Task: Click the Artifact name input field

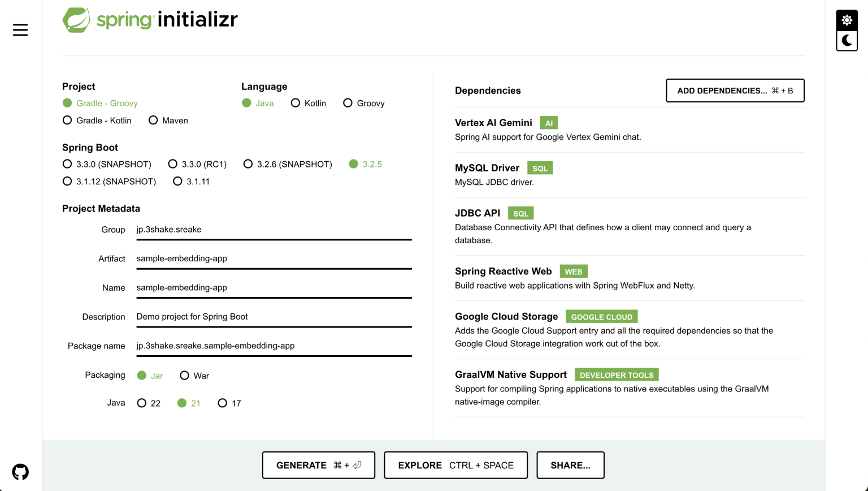Action: tap(273, 259)
